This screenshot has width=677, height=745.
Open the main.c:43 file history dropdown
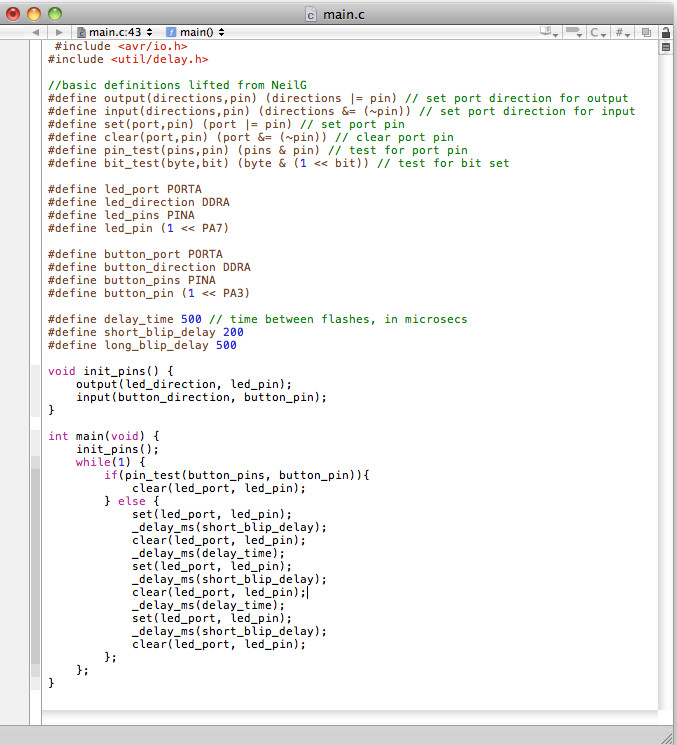tap(114, 32)
